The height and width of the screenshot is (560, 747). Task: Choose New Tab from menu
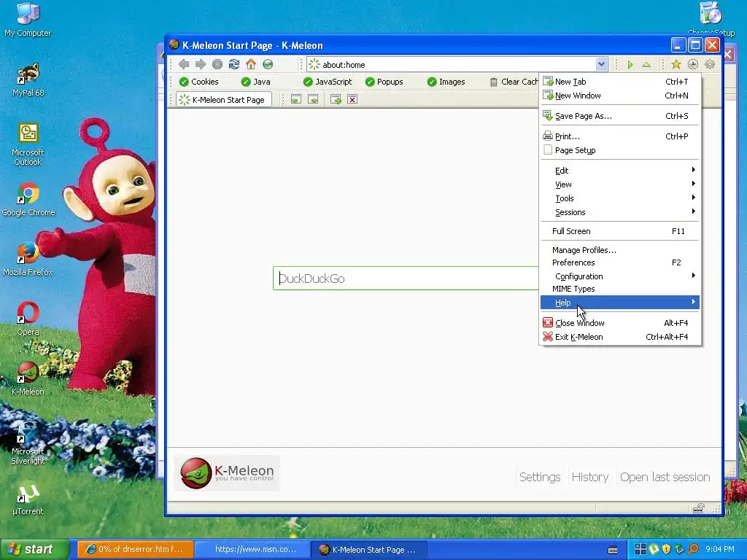click(620, 82)
